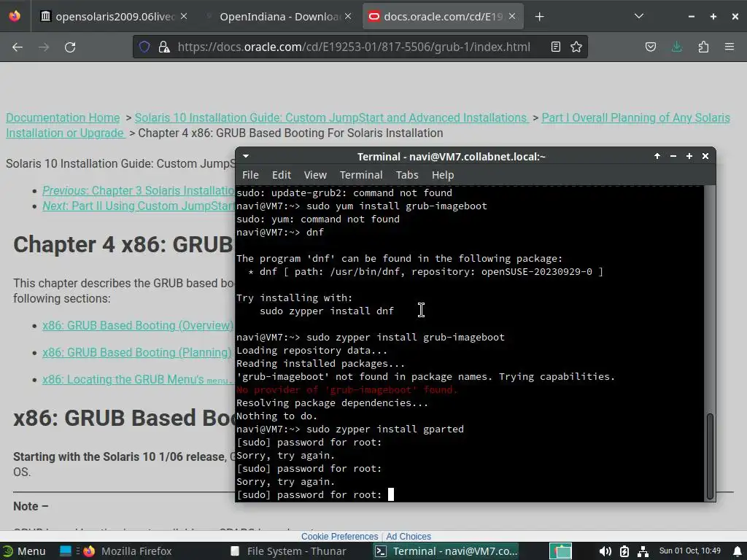Image resolution: width=747 pixels, height=560 pixels.
Task: Open the extensions puzzle icon
Action: [x=703, y=47]
